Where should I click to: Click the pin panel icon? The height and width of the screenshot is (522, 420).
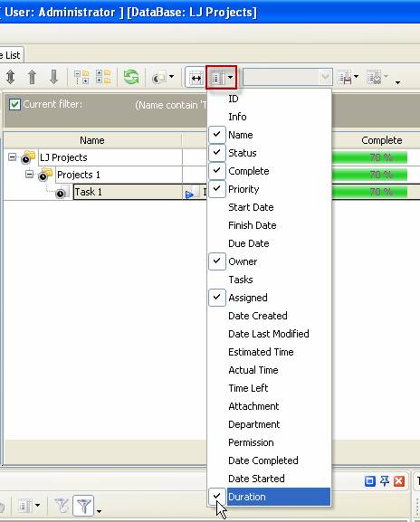385,481
